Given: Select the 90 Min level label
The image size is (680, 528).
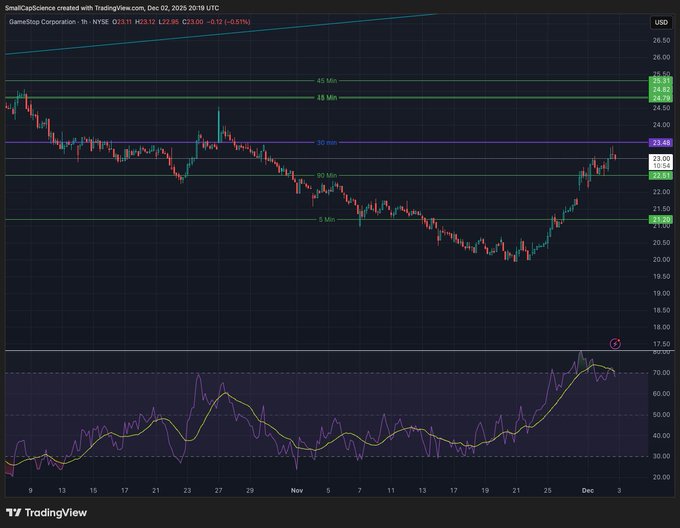Looking at the screenshot, I should 326,175.
